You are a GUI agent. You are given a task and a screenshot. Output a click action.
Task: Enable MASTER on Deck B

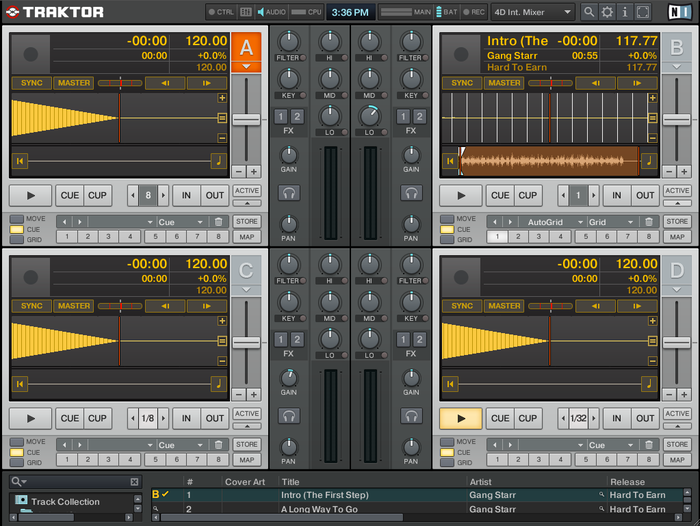pos(503,83)
